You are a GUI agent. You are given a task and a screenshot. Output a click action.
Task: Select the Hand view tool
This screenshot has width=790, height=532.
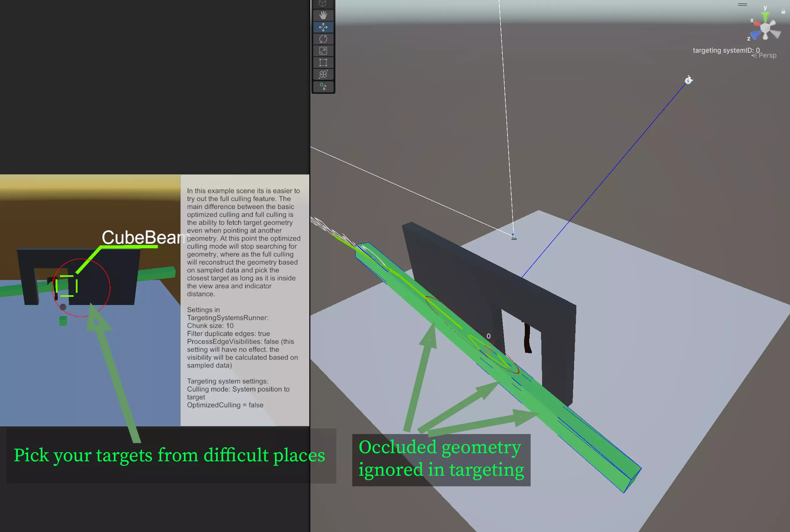[323, 15]
